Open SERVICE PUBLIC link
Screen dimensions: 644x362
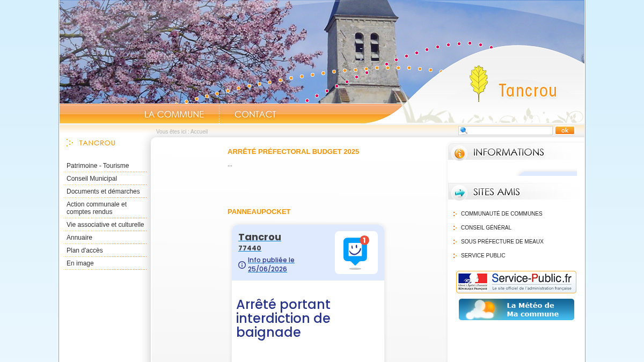tap(483, 256)
